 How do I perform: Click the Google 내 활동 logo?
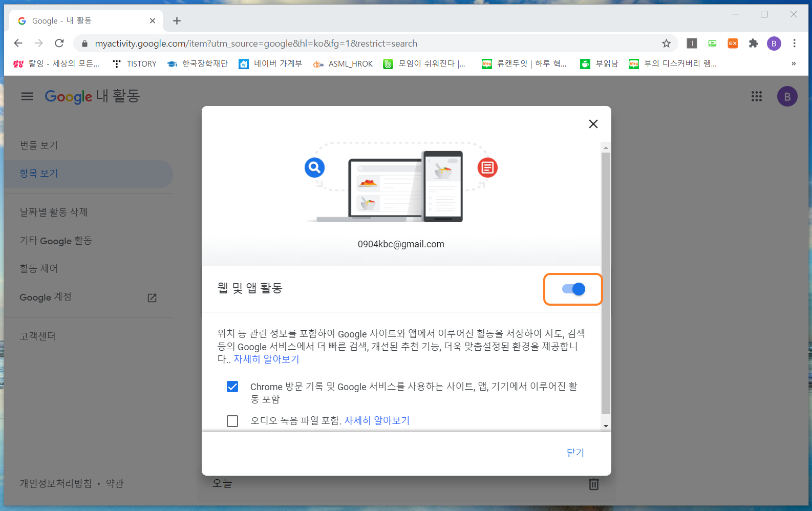click(x=92, y=96)
